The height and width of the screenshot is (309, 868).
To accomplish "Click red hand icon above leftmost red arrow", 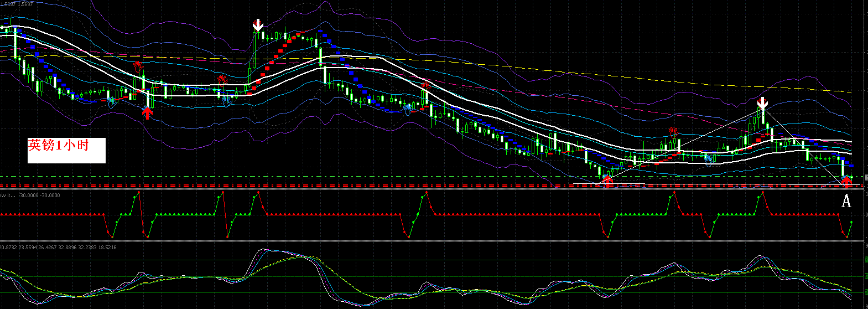I will pos(138,67).
